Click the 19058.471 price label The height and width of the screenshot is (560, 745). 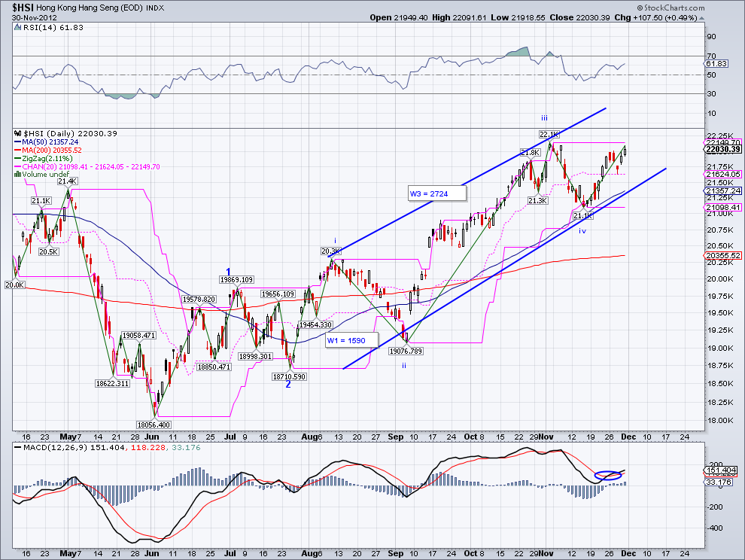coord(138,335)
